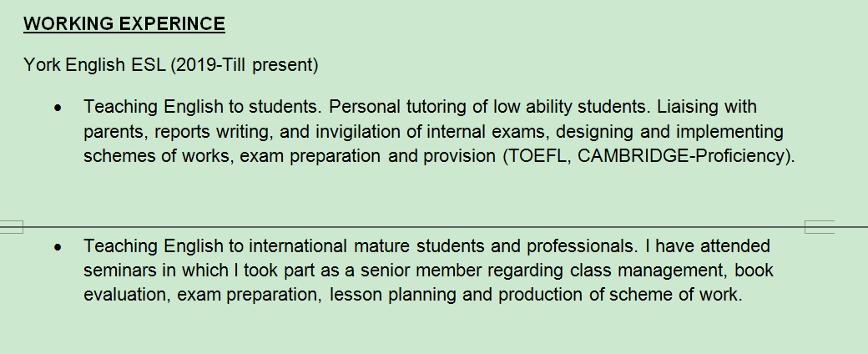Click the word York in employer line

(x=41, y=64)
